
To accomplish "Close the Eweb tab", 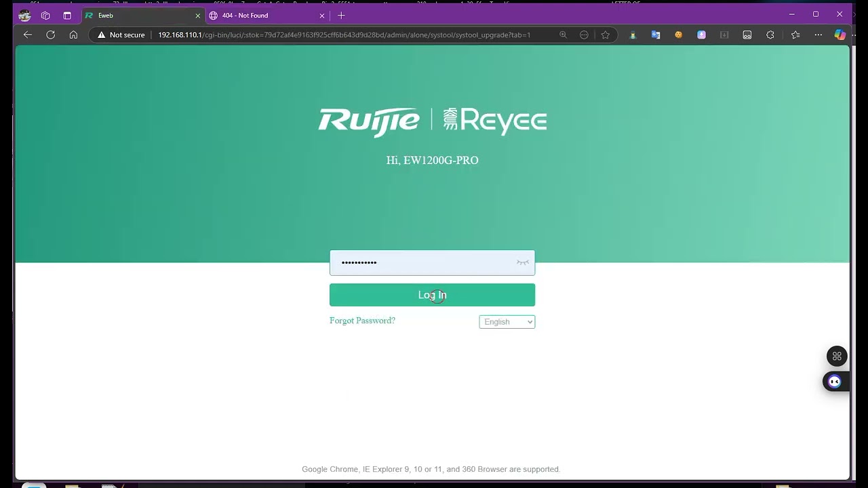I will pos(198,16).
